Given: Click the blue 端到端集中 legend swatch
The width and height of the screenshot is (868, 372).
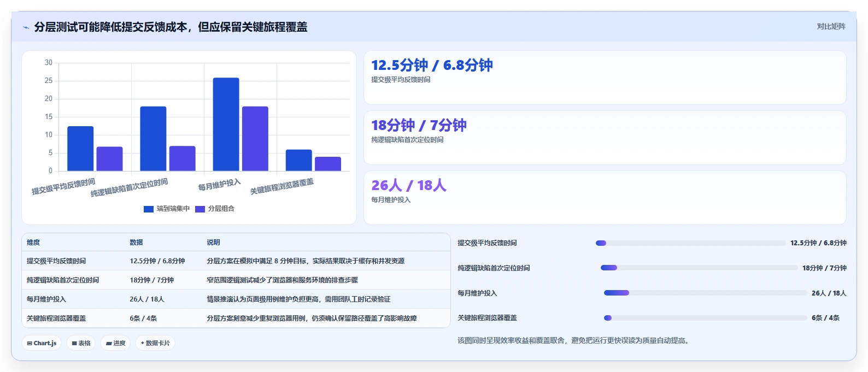Looking at the screenshot, I should tap(149, 209).
